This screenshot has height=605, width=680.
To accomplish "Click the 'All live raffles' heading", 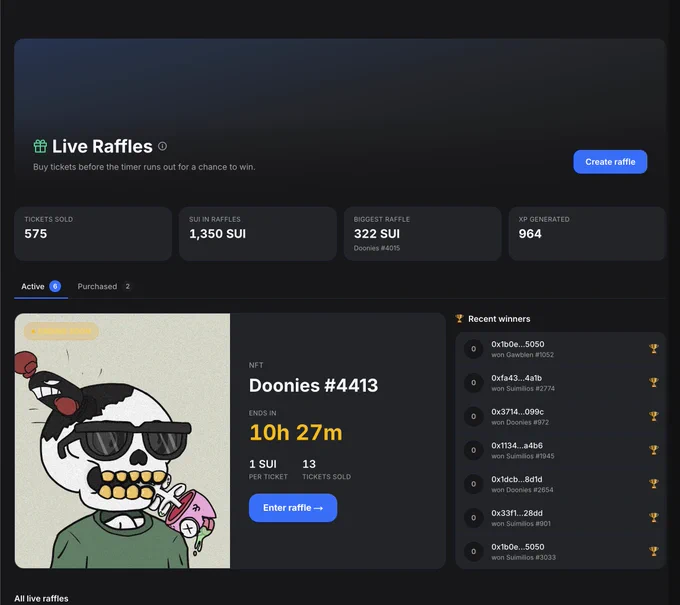I will point(41,598).
